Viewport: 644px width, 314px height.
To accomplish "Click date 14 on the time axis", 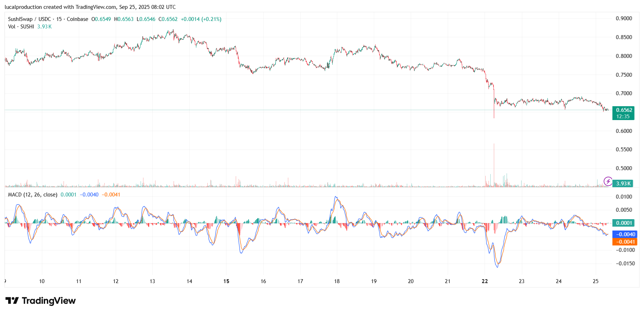I will 190,281.
